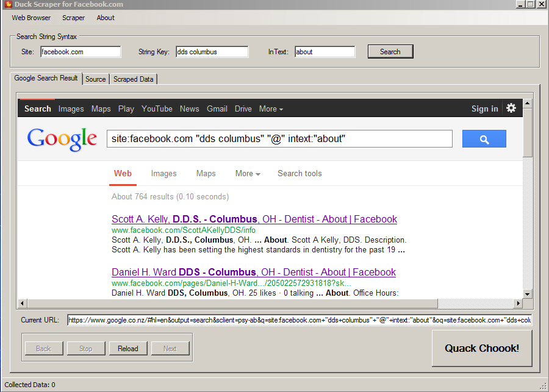Click Play in Google top bar

[x=126, y=109]
